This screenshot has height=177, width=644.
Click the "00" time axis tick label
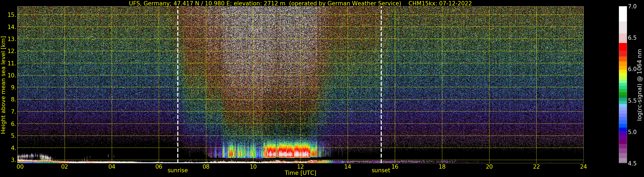(20, 166)
